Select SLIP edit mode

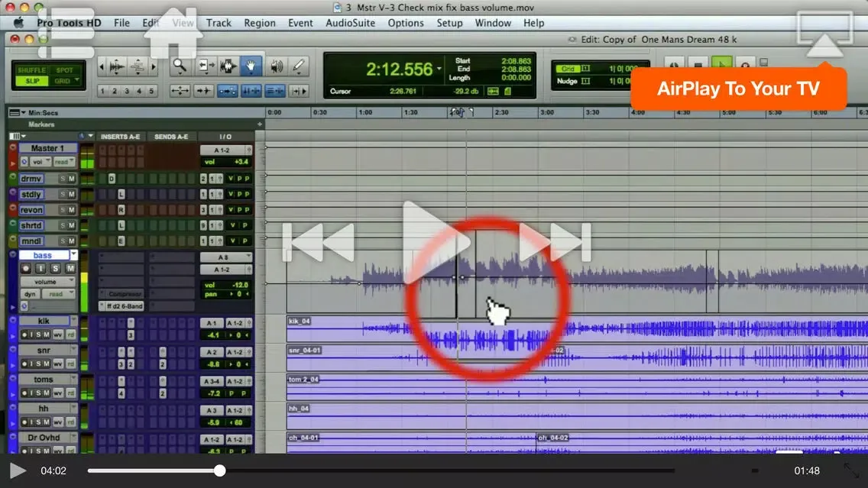[32, 81]
